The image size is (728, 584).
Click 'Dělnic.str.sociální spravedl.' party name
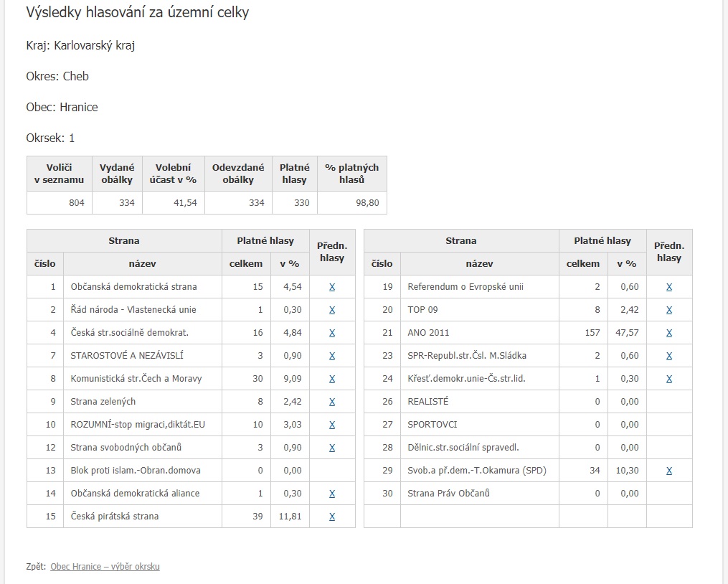pyautogui.click(x=463, y=448)
